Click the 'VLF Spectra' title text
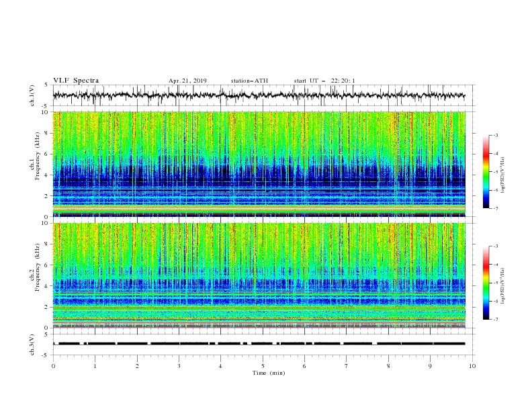Screen dimensions: 532x411 pos(76,81)
